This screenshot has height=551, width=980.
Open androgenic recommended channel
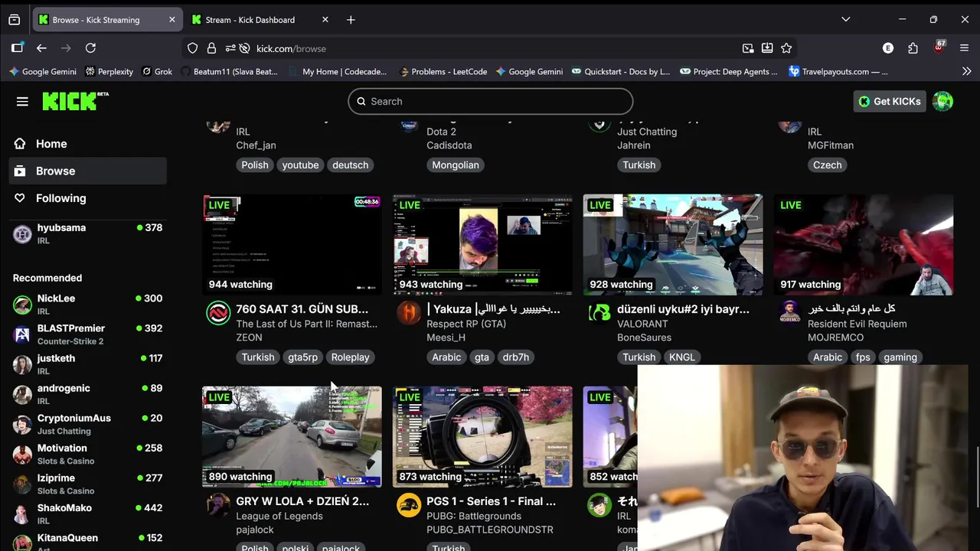[88, 393]
